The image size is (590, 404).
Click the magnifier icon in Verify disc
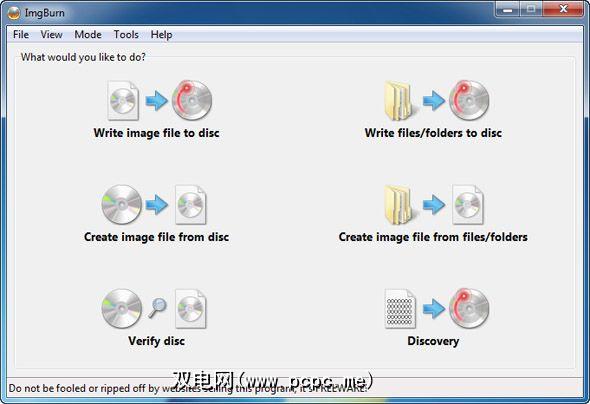[x=157, y=308]
